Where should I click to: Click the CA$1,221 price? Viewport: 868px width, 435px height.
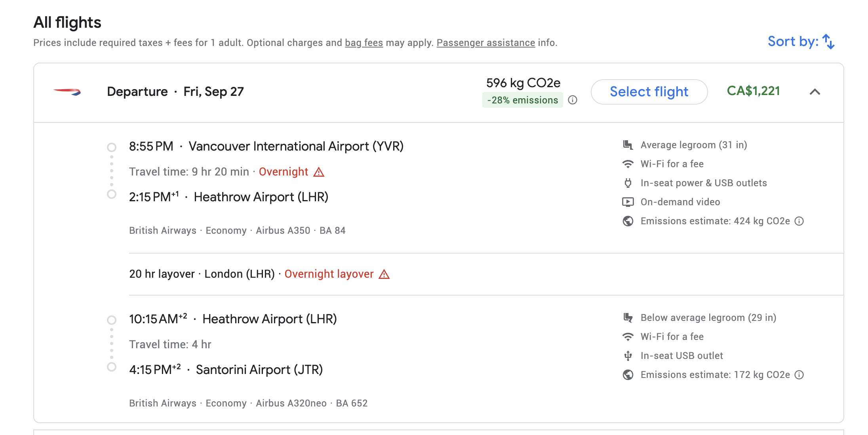coord(753,91)
